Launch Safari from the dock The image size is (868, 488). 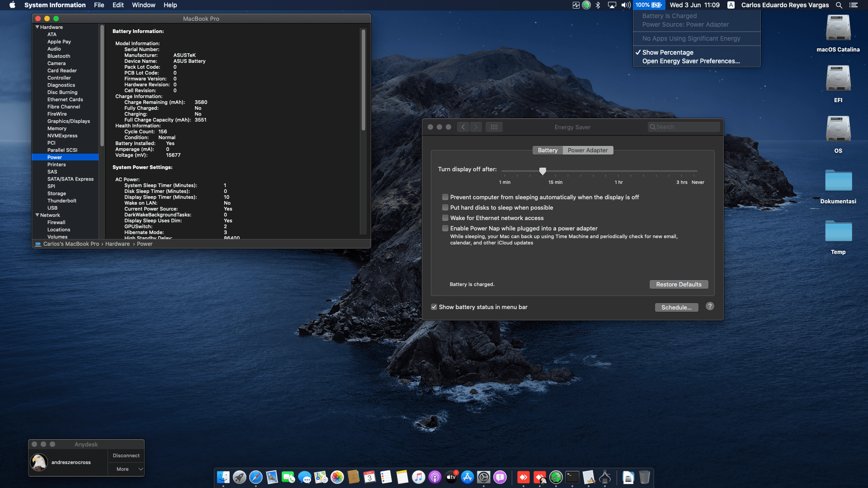tap(256, 477)
